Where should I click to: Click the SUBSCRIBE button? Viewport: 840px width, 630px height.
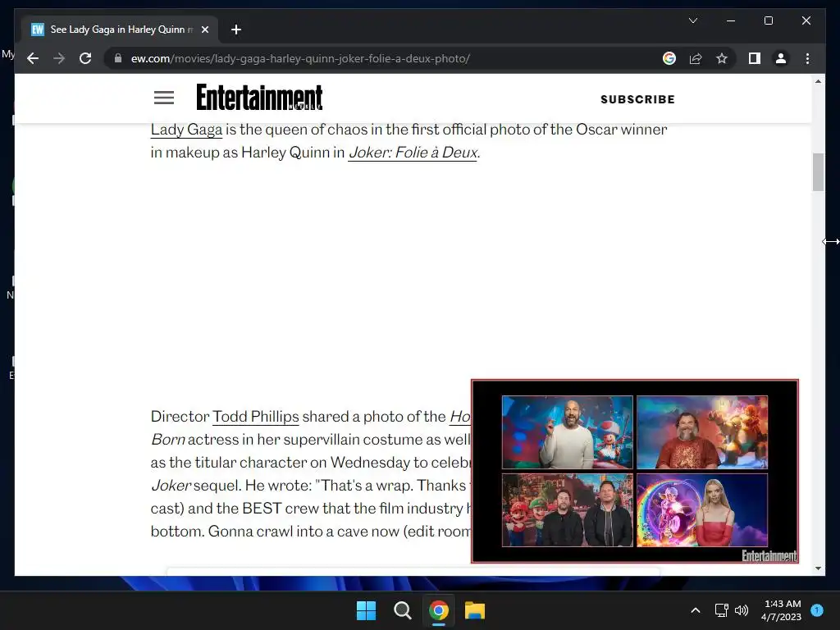(x=637, y=99)
